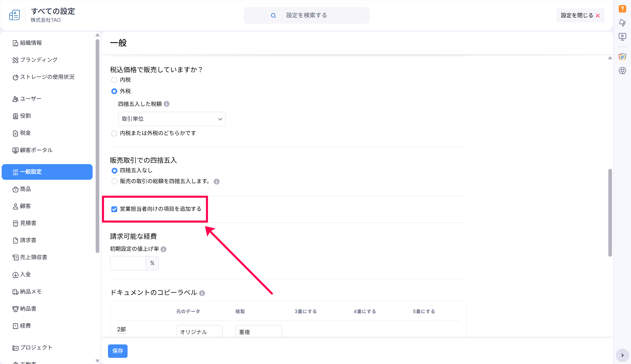The height and width of the screenshot is (364, 631).
Task: Click the markup rate percentage input field
Action: point(128,263)
